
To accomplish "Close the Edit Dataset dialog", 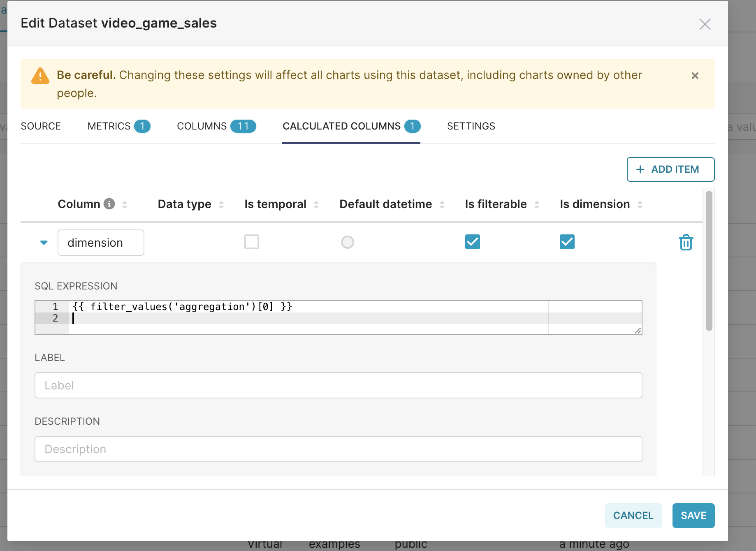I will click(x=705, y=24).
